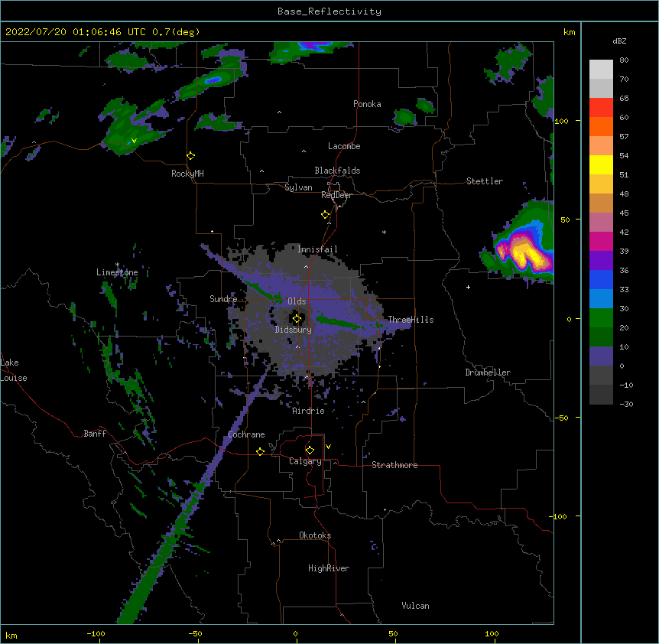Click the Didsbury town label
The height and width of the screenshot is (644, 659).
coord(294,330)
